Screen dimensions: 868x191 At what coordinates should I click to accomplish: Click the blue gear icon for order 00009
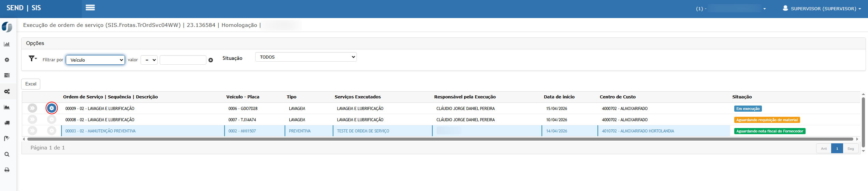click(x=52, y=108)
